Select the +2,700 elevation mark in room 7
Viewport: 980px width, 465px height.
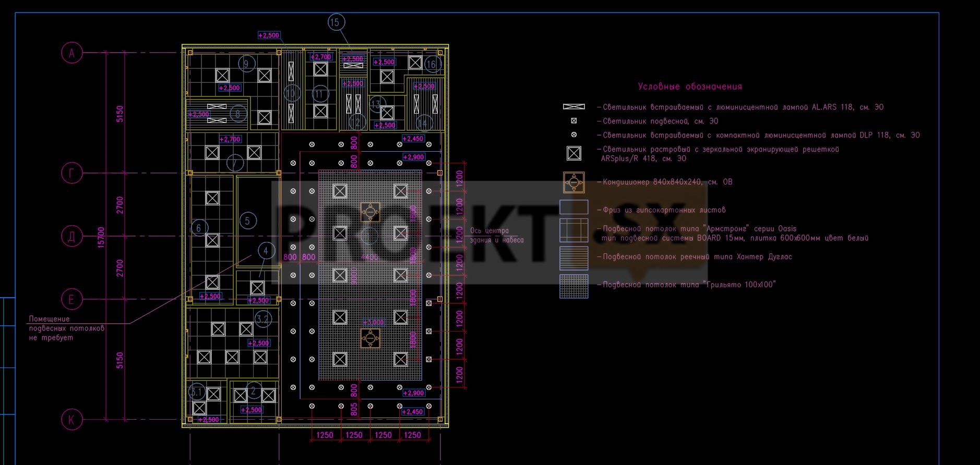pos(230,139)
